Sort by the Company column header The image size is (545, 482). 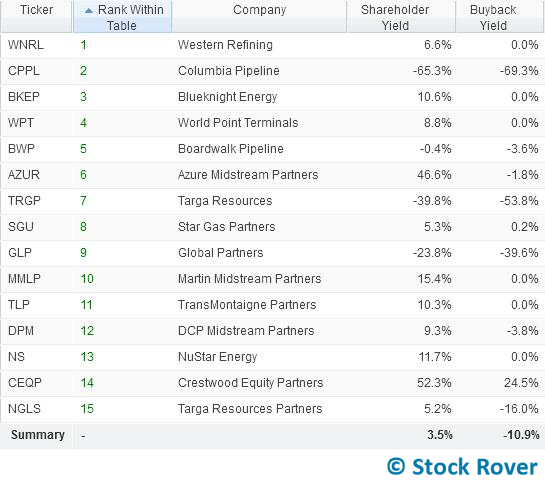pyautogui.click(x=259, y=17)
